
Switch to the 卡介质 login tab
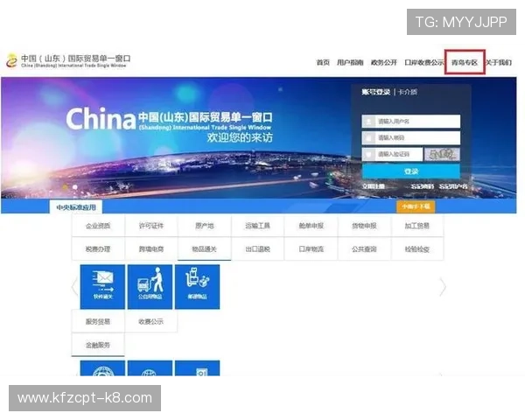pos(408,92)
